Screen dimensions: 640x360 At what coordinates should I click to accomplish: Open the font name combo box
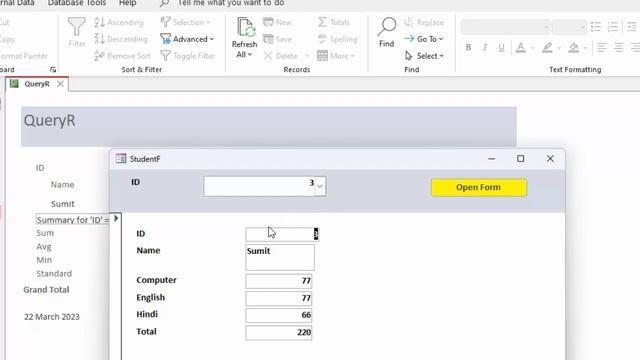(x=505, y=27)
